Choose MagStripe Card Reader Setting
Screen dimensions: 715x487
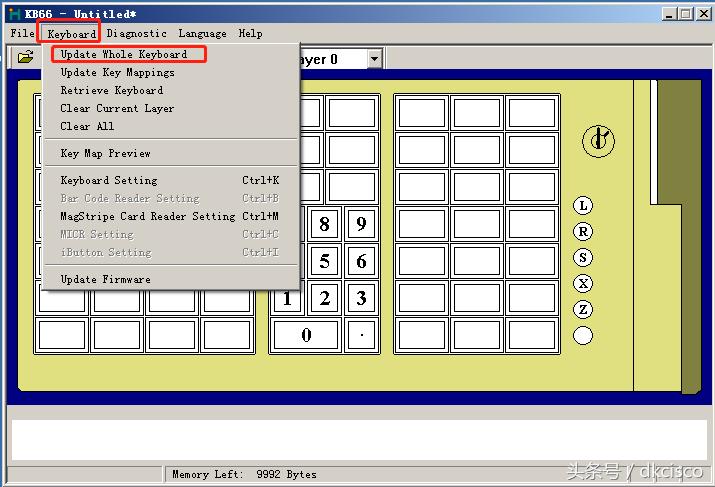coord(148,216)
